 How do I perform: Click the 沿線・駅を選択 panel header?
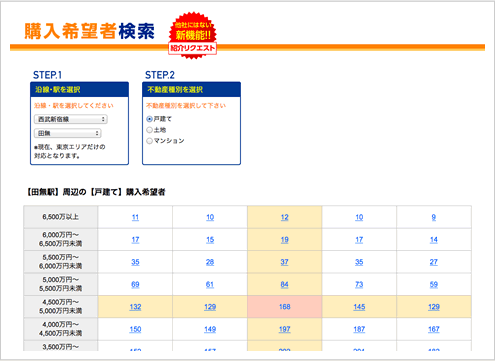tap(79, 89)
